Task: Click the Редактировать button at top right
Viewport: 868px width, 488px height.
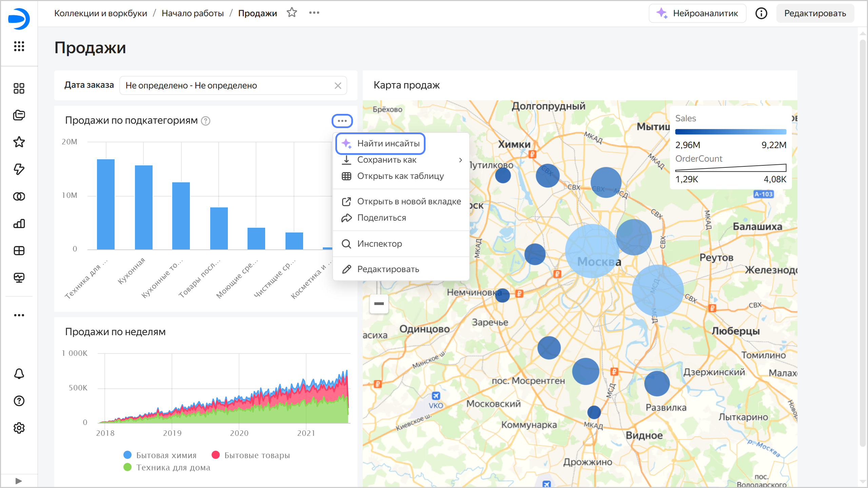Action: 815,13
